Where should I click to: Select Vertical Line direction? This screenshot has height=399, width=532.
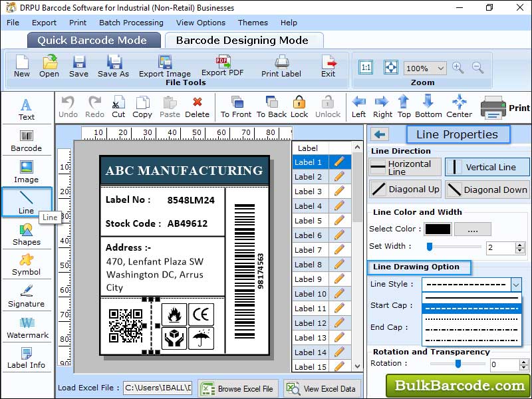[487, 168]
